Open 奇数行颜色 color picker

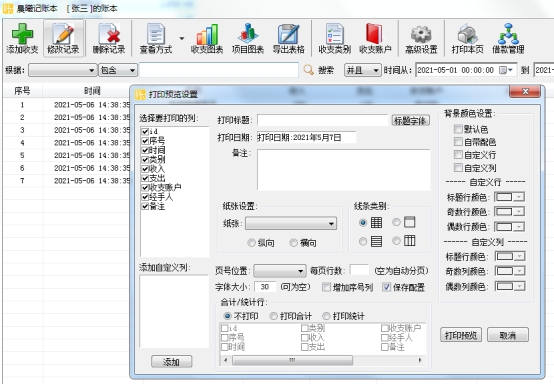(509, 212)
